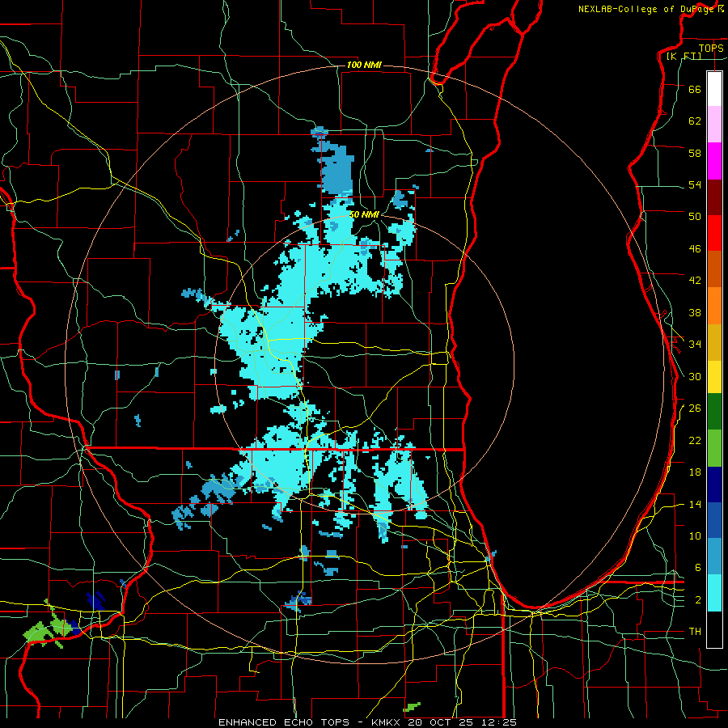
Task: Click legend value '10'
Action: tap(695, 536)
